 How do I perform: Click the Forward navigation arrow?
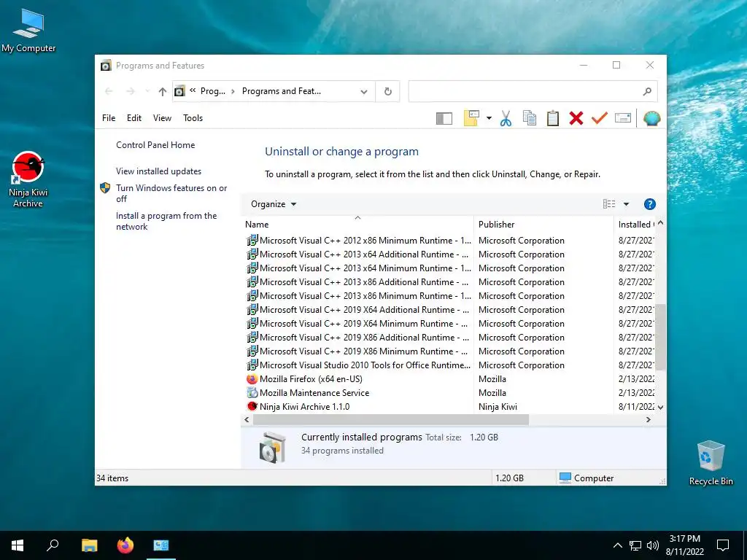[x=130, y=91]
